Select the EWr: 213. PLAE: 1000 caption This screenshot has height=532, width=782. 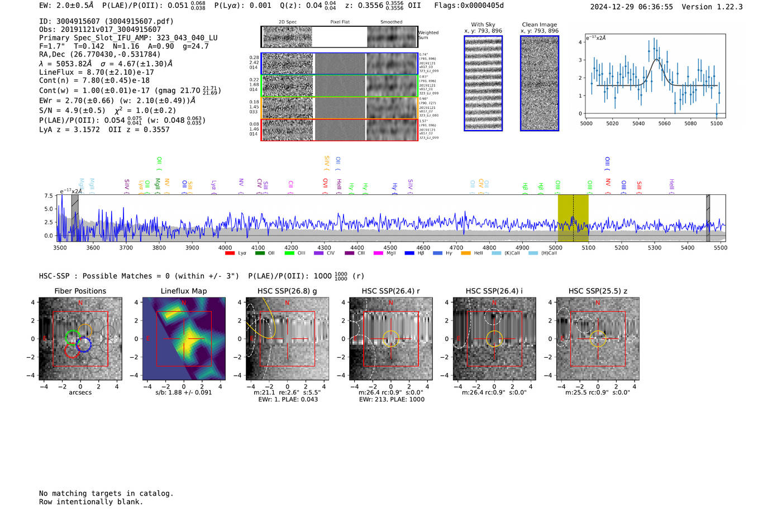coord(392,399)
